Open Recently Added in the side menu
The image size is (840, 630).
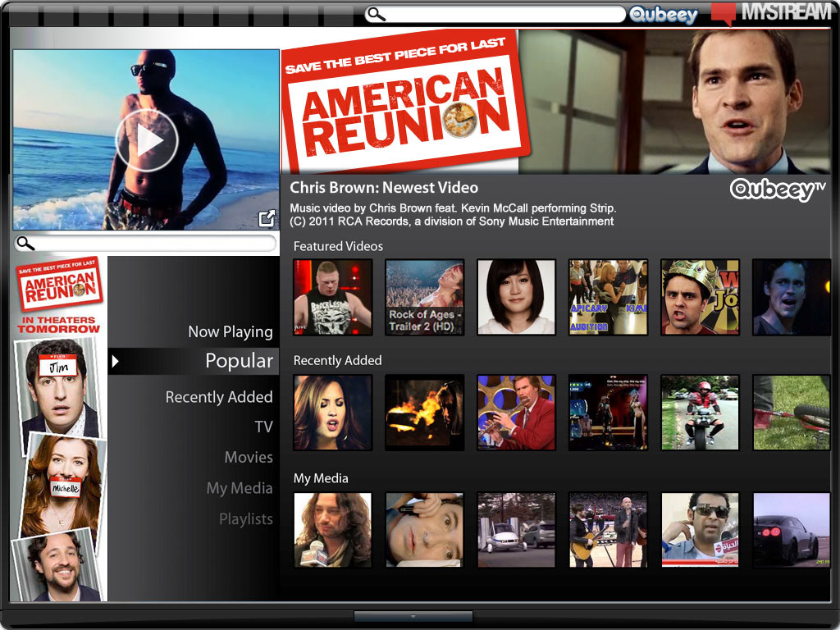click(x=219, y=397)
